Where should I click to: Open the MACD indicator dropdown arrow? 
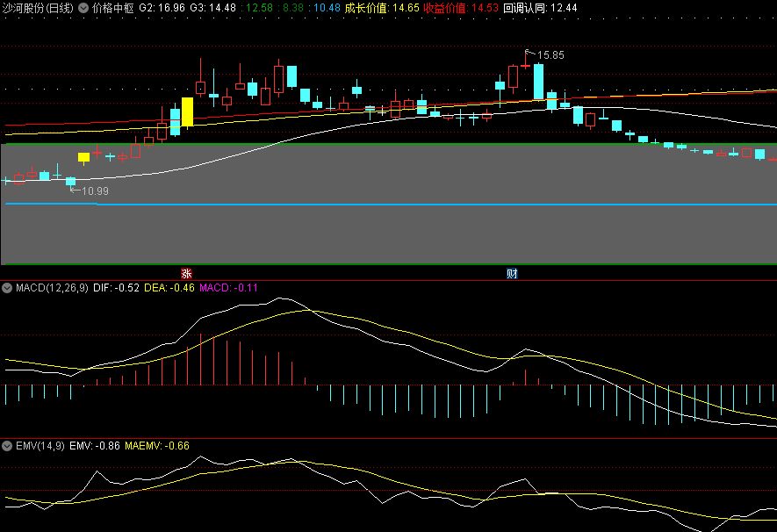pyautogui.click(x=7, y=288)
